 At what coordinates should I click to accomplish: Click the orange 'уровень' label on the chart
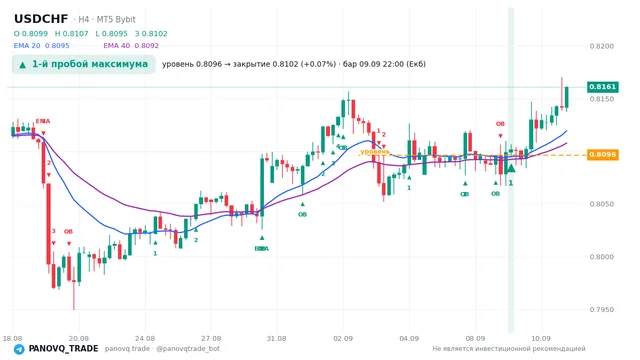[375, 151]
